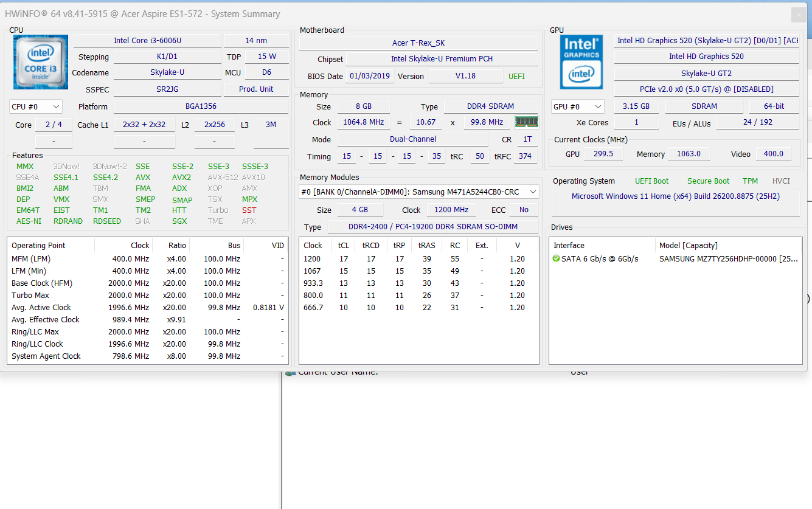Viewport: 812px width, 509px height.
Task: Select the MFM (LPM) operating point row
Action: [x=148, y=259]
